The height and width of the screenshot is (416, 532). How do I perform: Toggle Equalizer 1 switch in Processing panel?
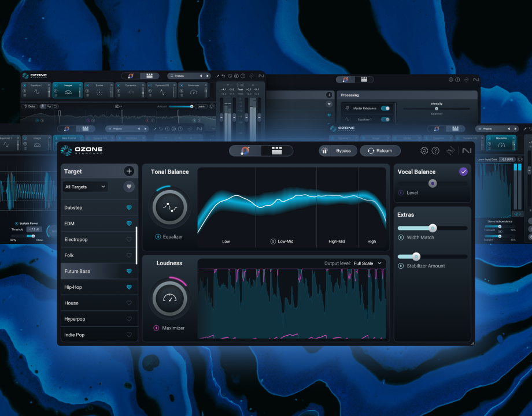[385, 120]
